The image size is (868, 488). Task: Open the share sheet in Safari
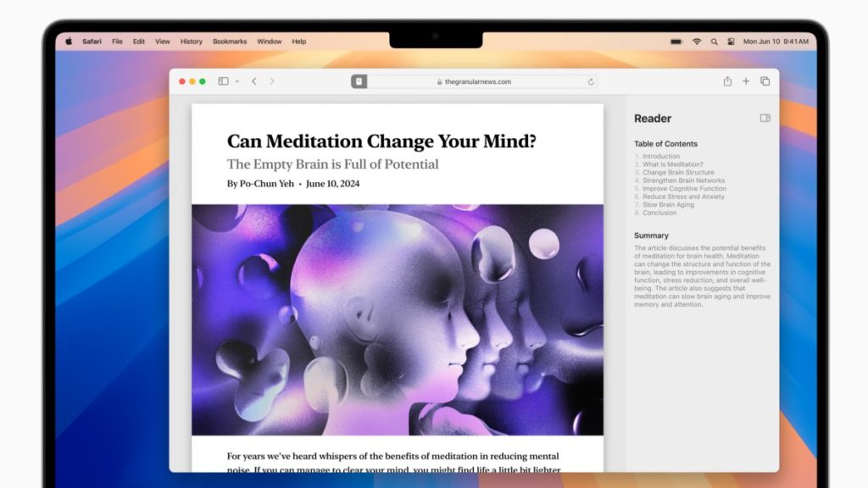pos(726,81)
